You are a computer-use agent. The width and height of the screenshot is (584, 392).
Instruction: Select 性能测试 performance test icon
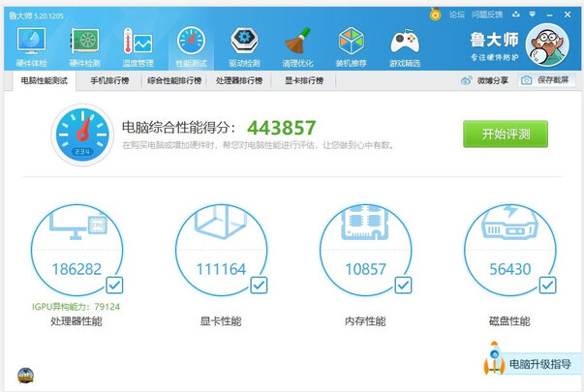tap(191, 44)
